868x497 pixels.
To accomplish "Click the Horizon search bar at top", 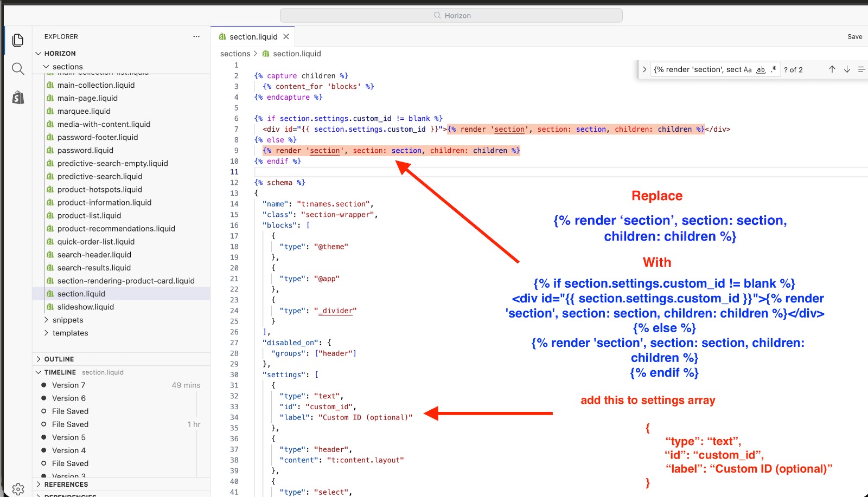I will (451, 15).
